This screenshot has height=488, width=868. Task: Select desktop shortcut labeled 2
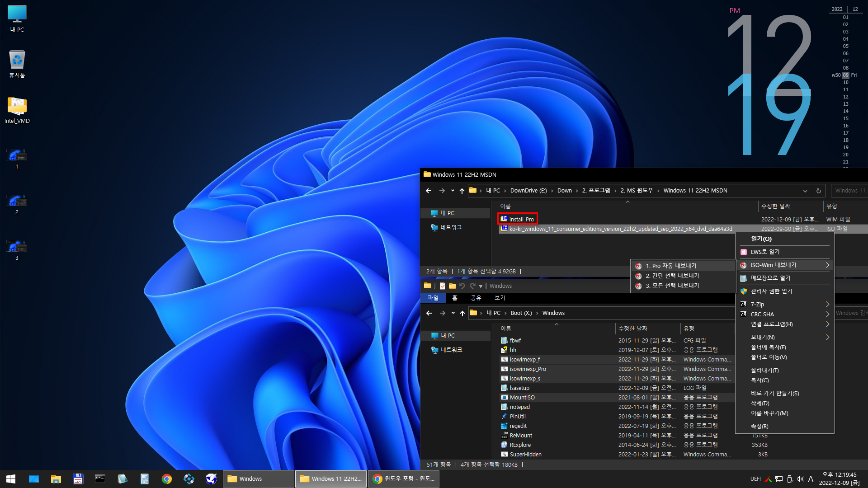click(x=17, y=204)
